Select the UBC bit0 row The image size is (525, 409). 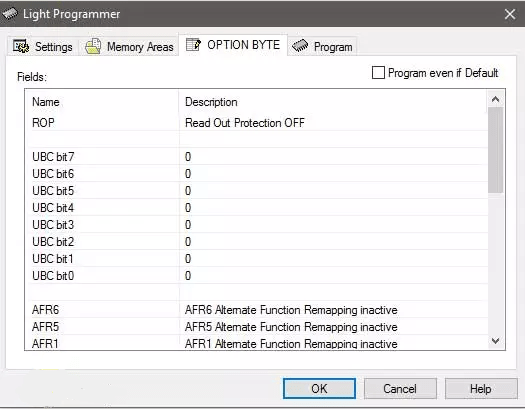pyautogui.click(x=256, y=275)
